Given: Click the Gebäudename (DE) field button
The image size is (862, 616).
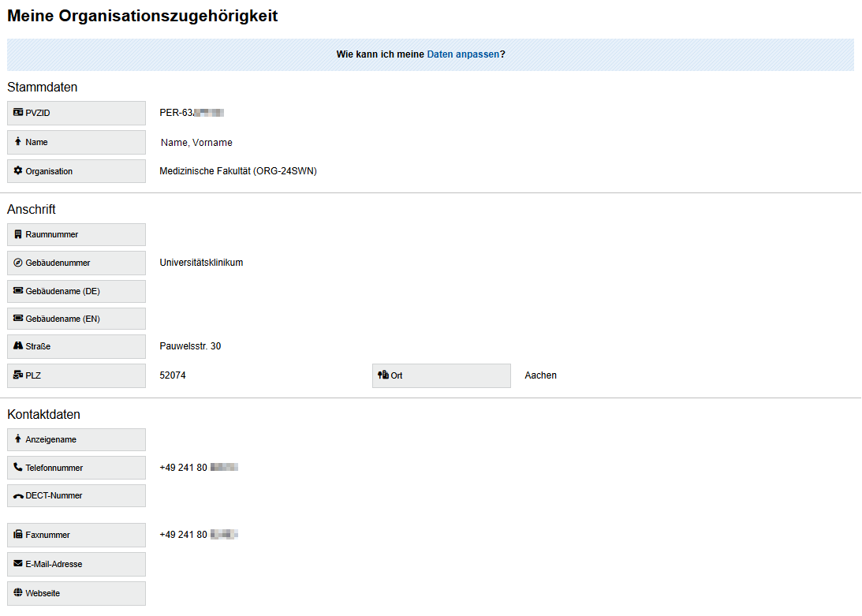Looking at the screenshot, I should [x=76, y=291].
